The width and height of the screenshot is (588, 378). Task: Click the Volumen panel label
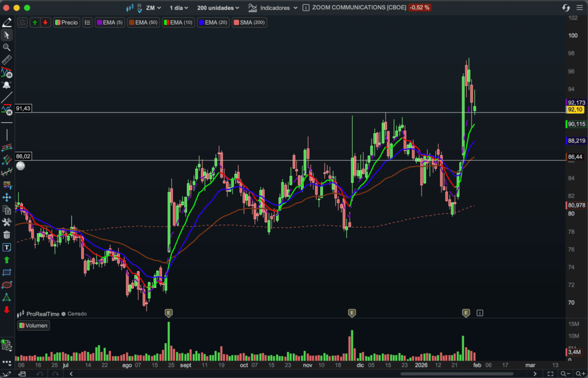coord(33,326)
